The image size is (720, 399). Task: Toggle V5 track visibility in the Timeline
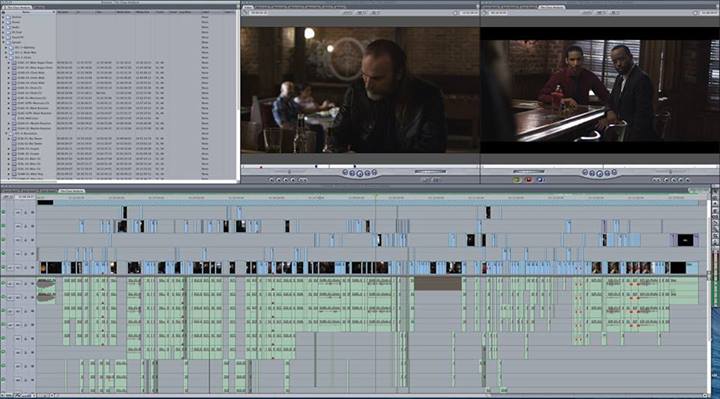click(3, 213)
